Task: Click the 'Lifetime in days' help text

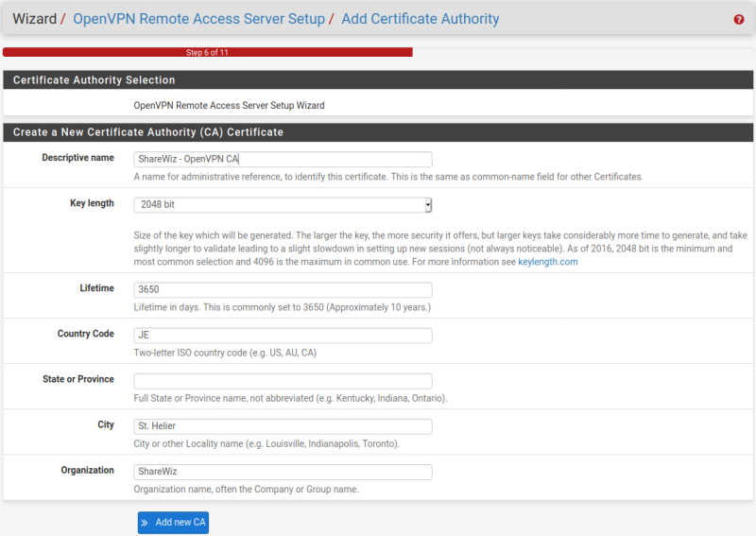Action: tap(282, 307)
